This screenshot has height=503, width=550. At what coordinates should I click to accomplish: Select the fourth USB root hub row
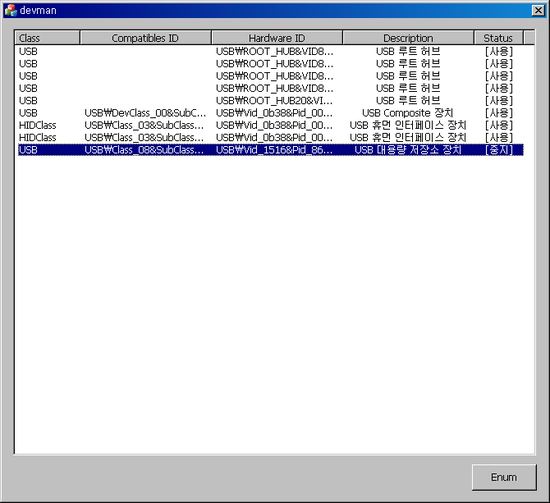(270, 88)
